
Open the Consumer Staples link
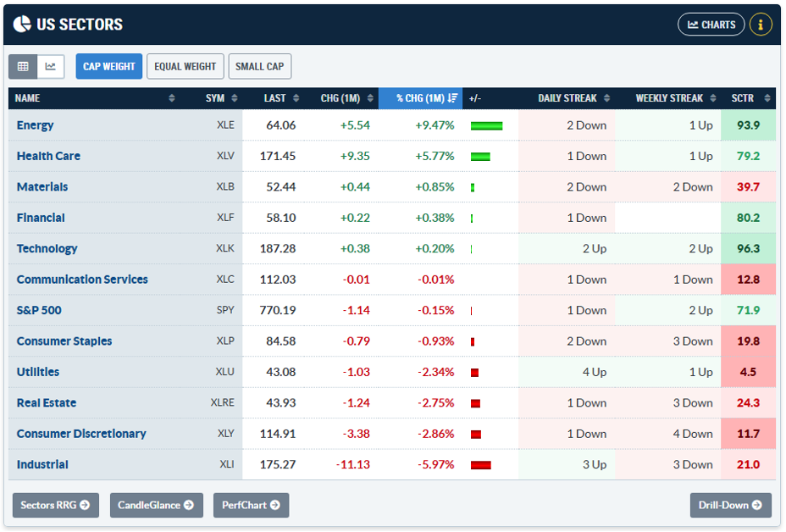(64, 341)
